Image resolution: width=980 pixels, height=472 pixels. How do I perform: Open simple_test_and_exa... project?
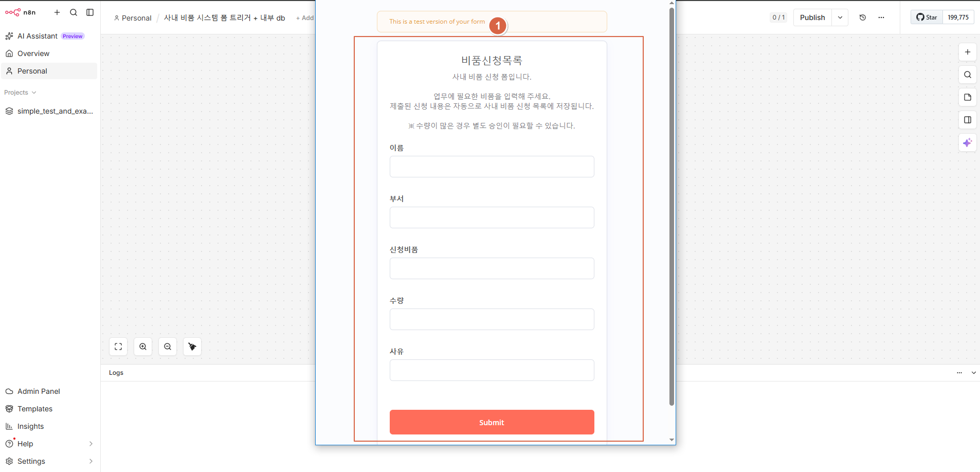[49, 111]
